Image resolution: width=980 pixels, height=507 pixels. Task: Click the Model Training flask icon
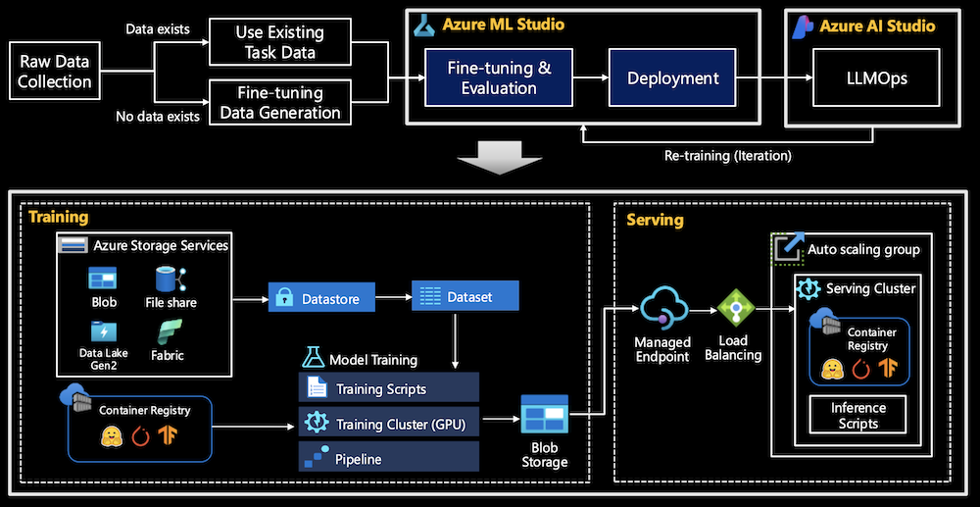coord(314,358)
